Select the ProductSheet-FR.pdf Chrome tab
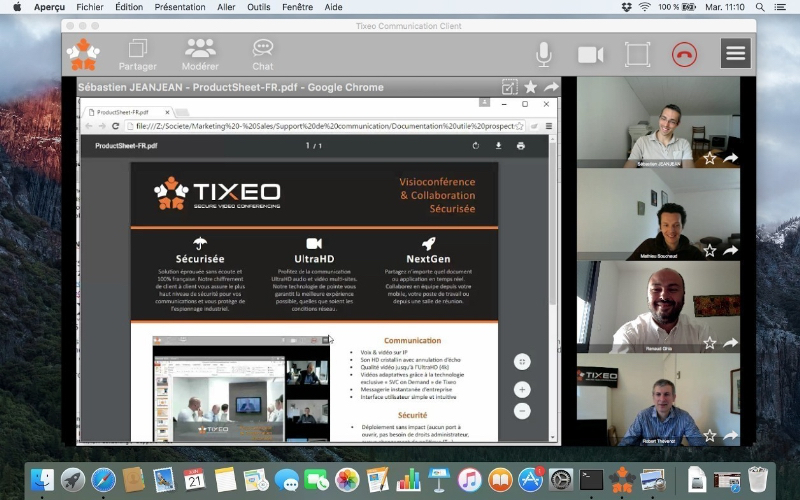Image resolution: width=800 pixels, height=500 pixels. [x=128, y=112]
